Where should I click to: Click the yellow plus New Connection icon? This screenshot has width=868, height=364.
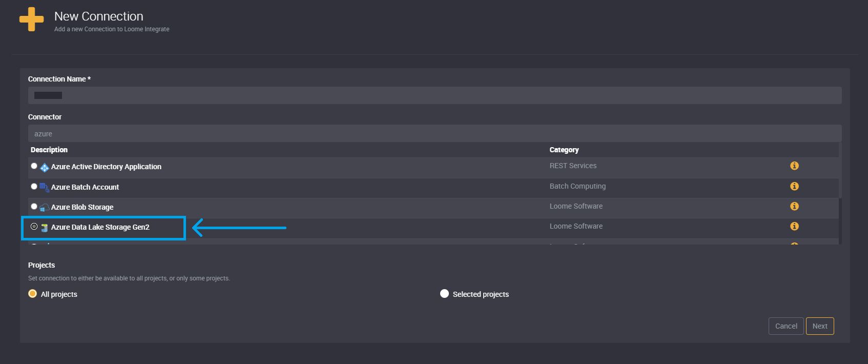[32, 19]
